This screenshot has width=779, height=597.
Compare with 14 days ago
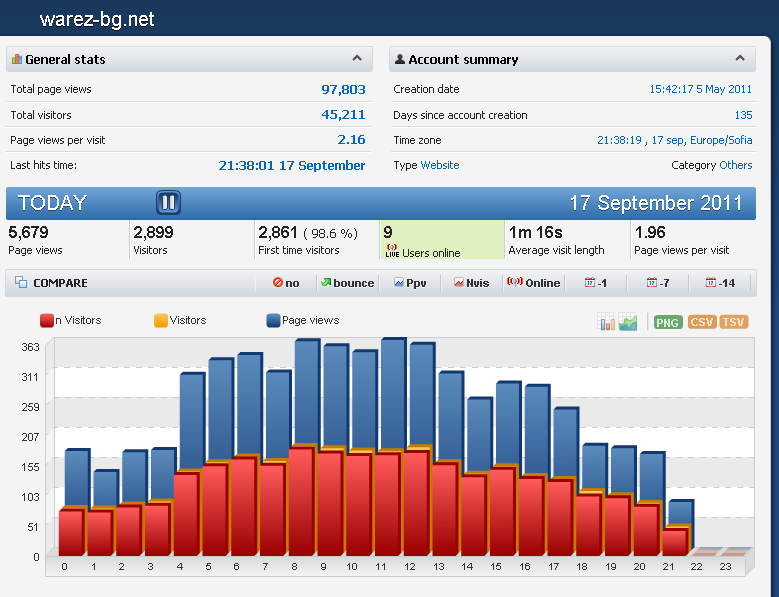click(719, 283)
